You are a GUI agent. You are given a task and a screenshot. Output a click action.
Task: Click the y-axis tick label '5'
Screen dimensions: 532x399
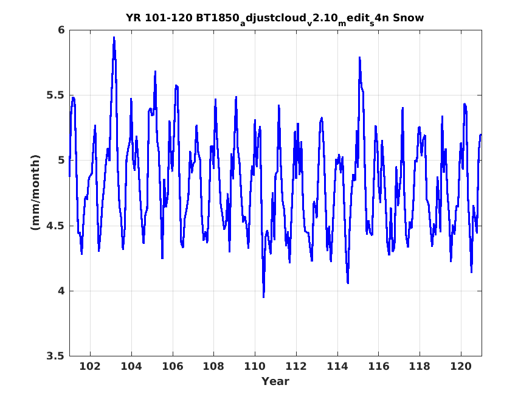(61, 160)
